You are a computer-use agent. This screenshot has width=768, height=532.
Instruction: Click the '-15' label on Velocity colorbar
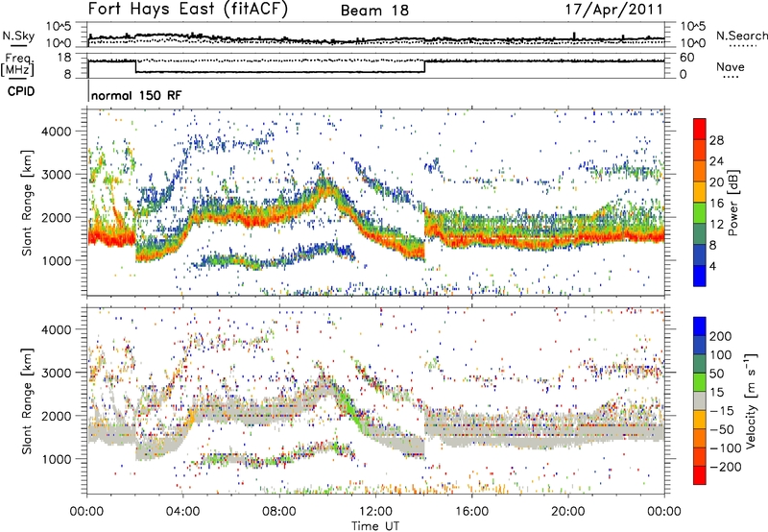pyautogui.click(x=723, y=411)
